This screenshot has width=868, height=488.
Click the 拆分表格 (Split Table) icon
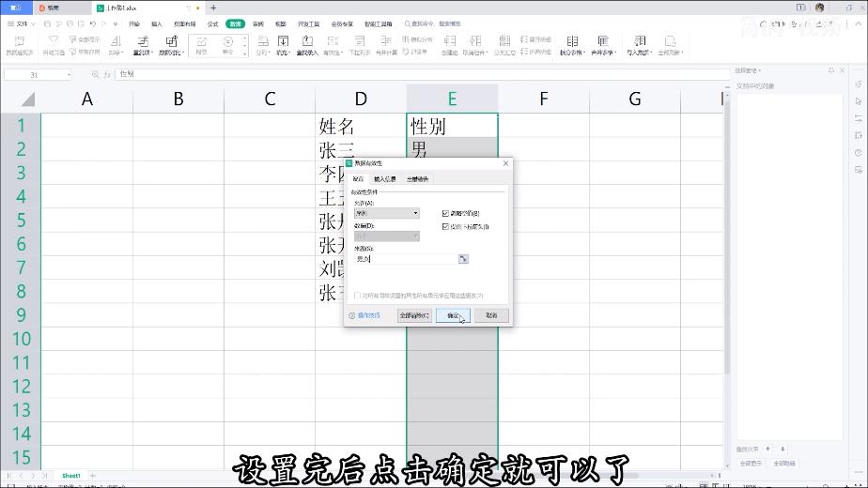(x=571, y=42)
